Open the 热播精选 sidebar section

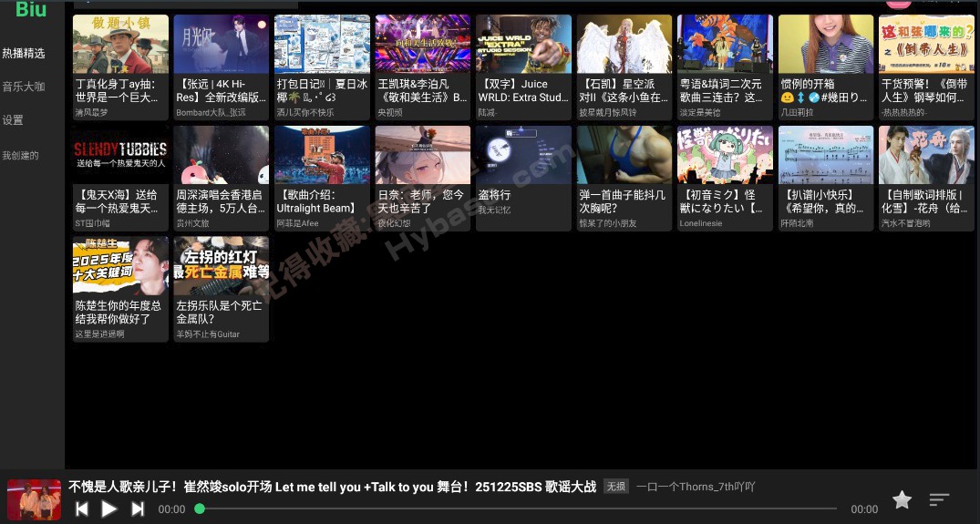tap(24, 54)
